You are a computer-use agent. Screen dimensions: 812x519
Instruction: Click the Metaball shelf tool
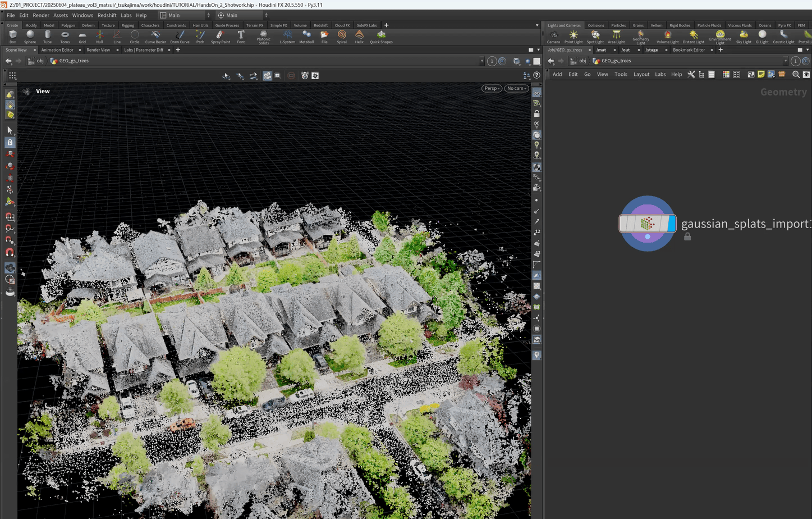pyautogui.click(x=306, y=37)
